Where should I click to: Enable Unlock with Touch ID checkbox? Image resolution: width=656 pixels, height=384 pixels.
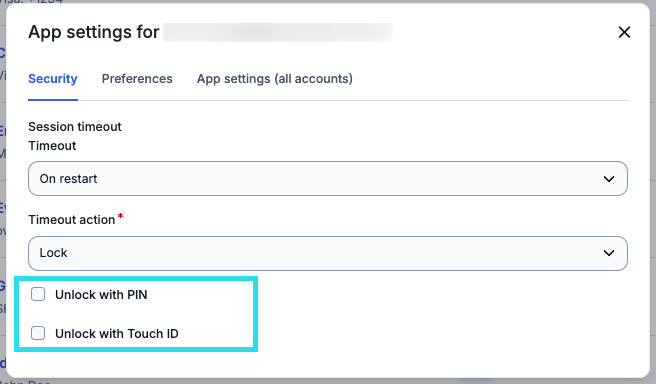[x=38, y=333]
